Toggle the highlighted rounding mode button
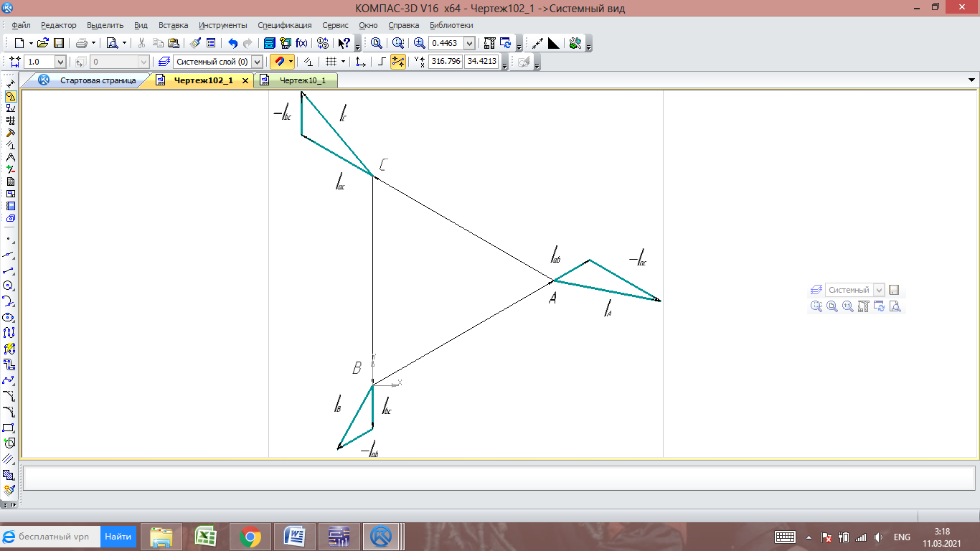Viewport: 980px width, 551px height. click(397, 62)
